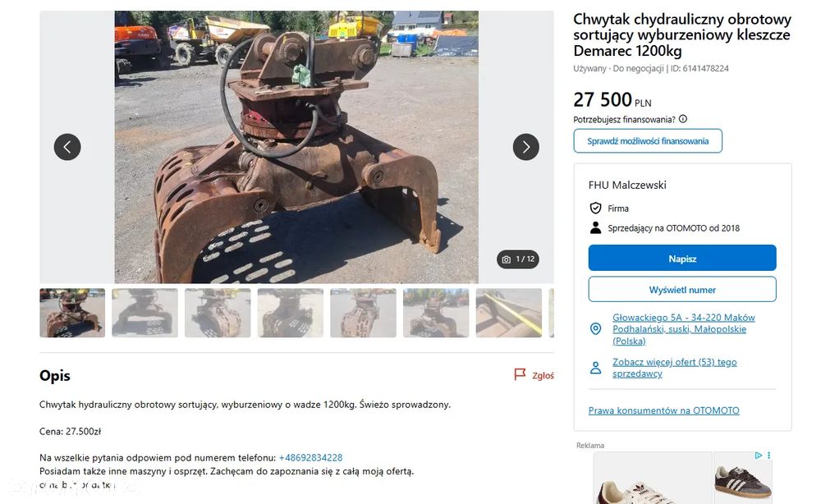Click the person icon beside seller offers
This screenshot has width=821, height=504.
[595, 368]
